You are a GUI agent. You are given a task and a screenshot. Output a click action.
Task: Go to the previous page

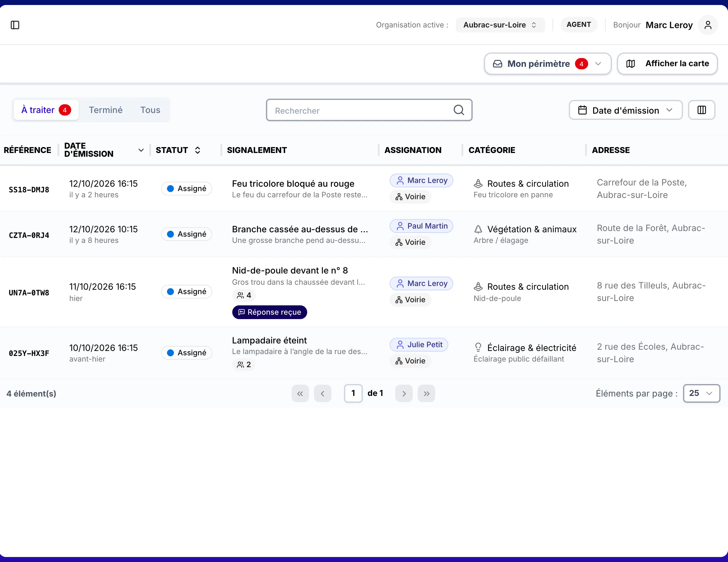[x=322, y=393]
